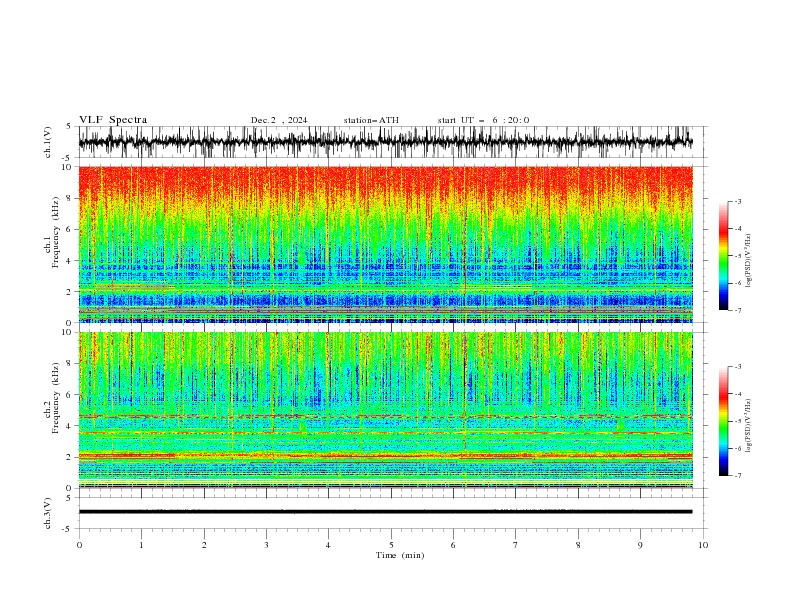Screen dimensions: 792x612
Task: Click the ch.1 spectrogram panel
Action: click(x=385, y=244)
